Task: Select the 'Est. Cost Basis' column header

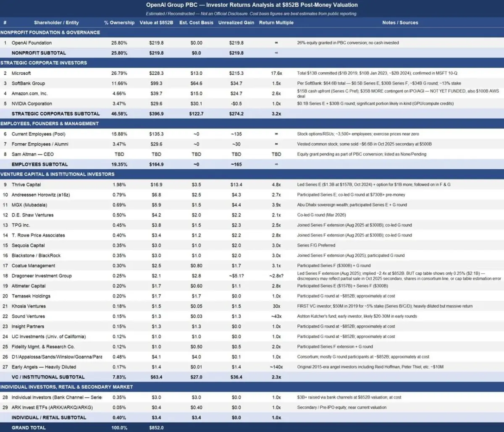Action: coord(196,23)
